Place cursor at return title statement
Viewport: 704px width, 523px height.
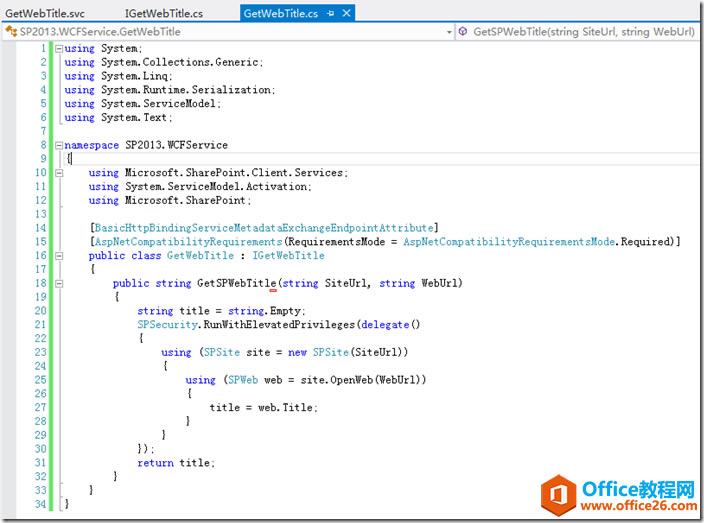pos(176,463)
